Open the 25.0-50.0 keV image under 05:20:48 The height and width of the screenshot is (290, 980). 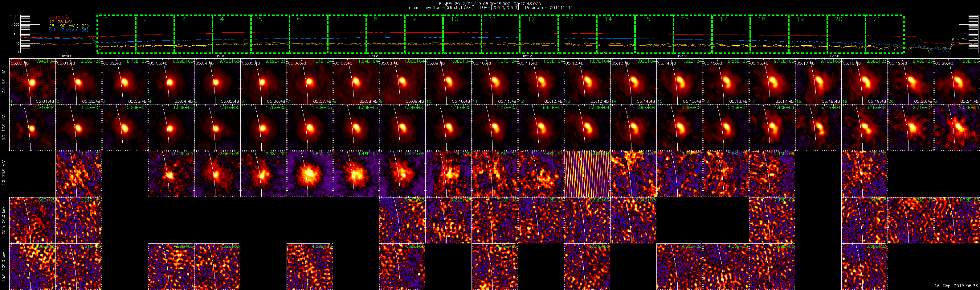pyautogui.click(x=957, y=220)
